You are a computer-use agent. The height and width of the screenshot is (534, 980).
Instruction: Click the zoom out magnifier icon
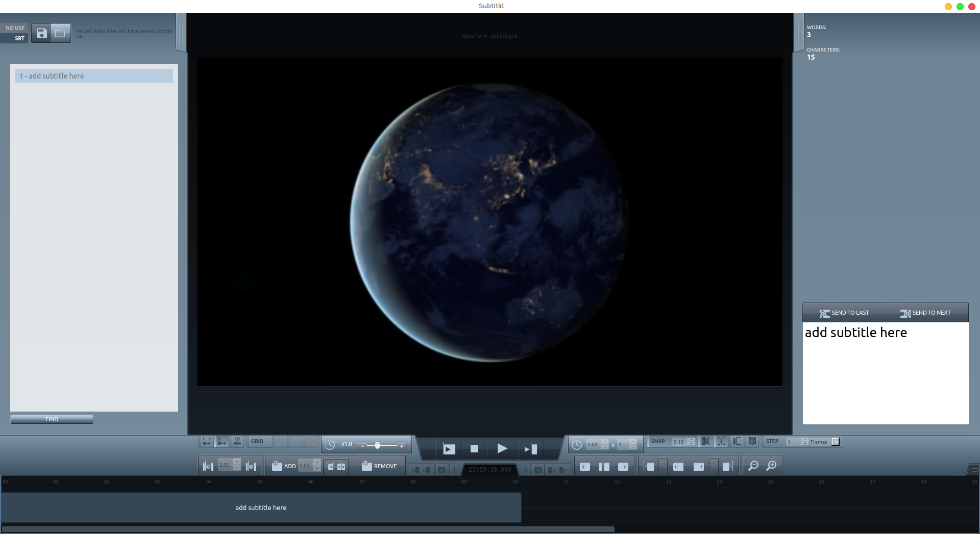753,466
